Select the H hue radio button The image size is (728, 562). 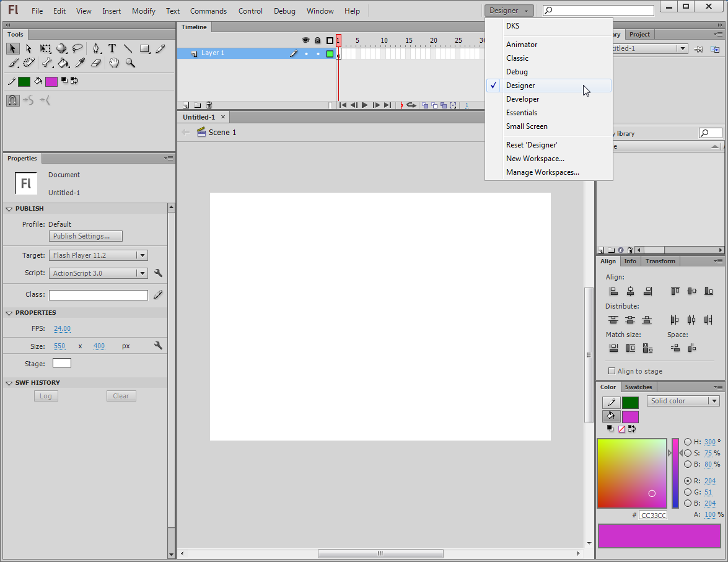click(688, 442)
